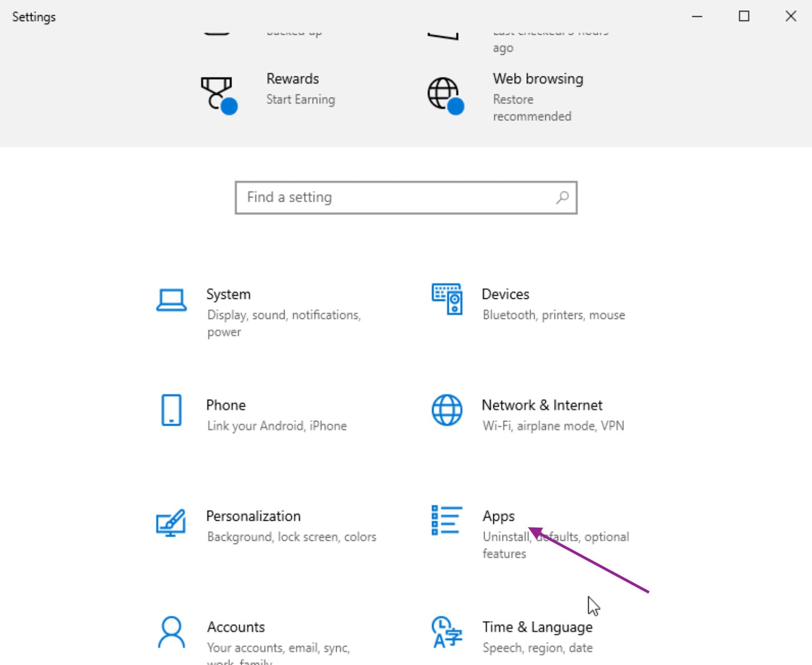Click 'Uninstall, defaults, optional features' description
812x665 pixels.
556,545
